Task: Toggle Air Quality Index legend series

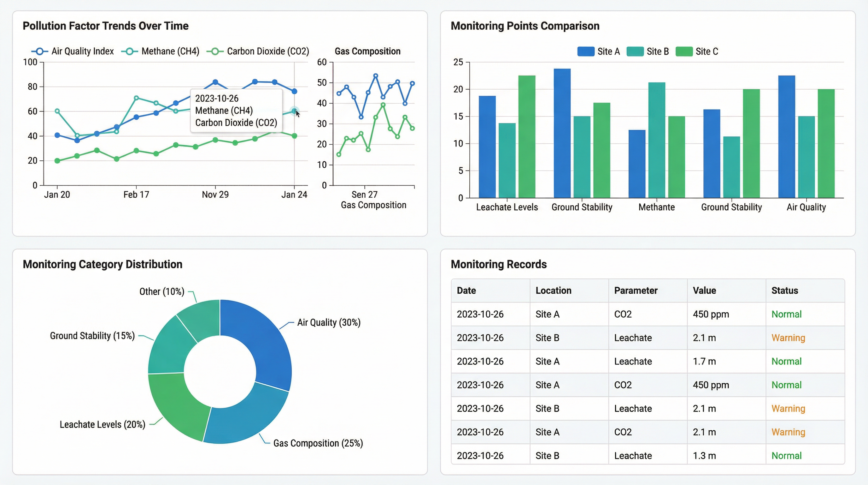Action: 73,51
